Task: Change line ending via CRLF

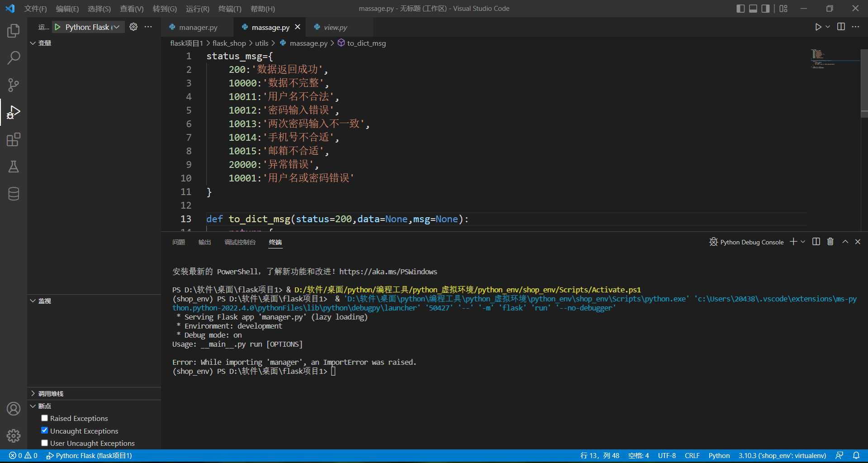Action: pyautogui.click(x=692, y=455)
